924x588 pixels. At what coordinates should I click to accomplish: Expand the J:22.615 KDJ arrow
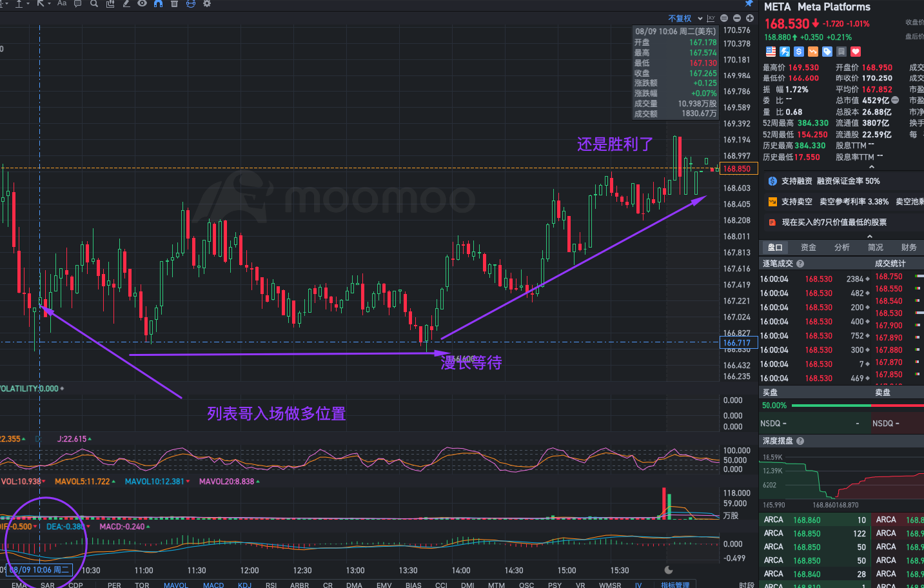click(90, 439)
